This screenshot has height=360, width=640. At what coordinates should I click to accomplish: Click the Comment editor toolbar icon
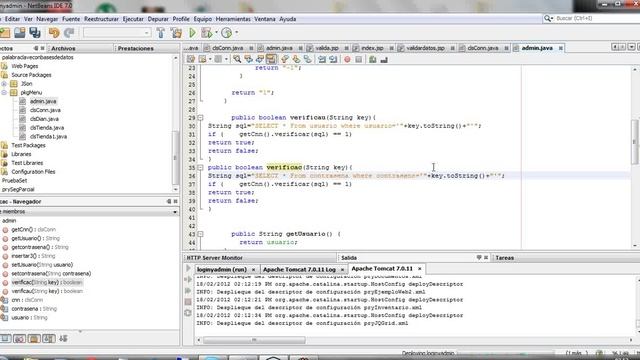(x=373, y=59)
